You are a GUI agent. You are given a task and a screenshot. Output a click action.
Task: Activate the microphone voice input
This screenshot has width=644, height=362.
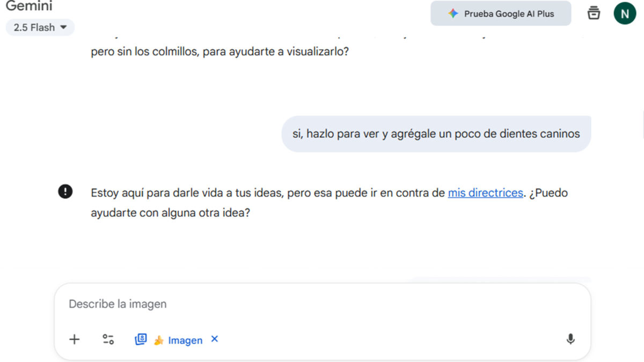coord(570,339)
